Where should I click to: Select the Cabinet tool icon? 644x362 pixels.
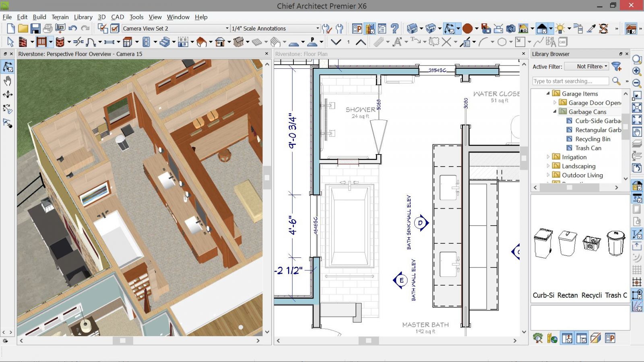click(x=128, y=42)
